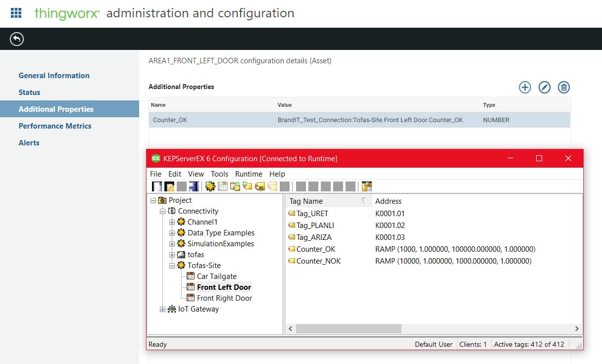Launch Quick Client from the toolbar
The width and height of the screenshot is (602, 364).
(x=367, y=186)
